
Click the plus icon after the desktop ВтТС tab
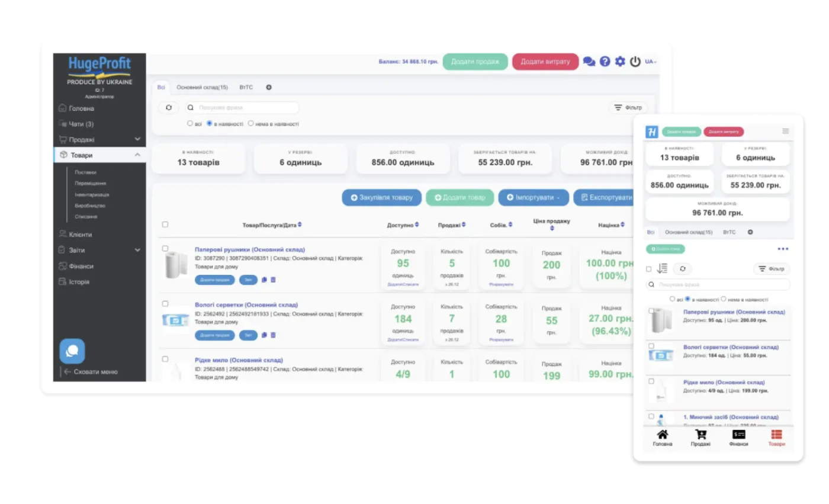click(x=268, y=88)
